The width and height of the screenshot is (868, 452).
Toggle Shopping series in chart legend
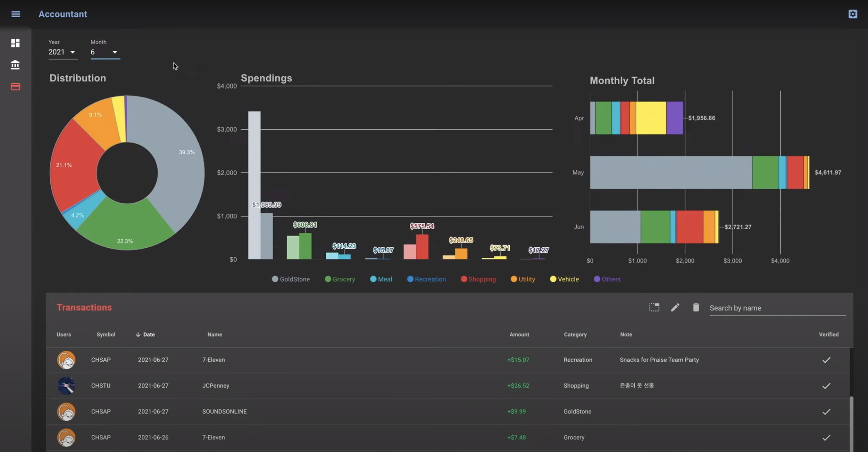click(478, 279)
